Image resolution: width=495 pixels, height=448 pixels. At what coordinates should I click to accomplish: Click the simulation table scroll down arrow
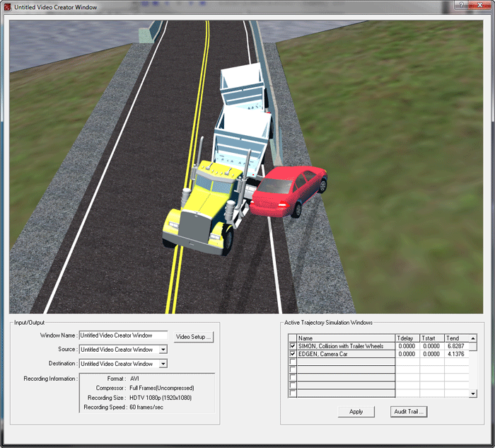[473, 393]
